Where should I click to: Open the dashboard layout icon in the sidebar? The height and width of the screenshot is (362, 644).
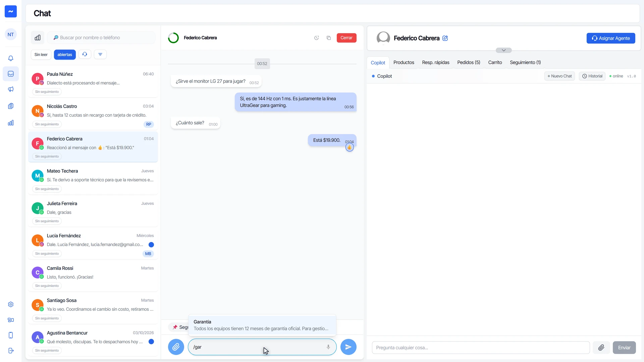pyautogui.click(x=11, y=320)
